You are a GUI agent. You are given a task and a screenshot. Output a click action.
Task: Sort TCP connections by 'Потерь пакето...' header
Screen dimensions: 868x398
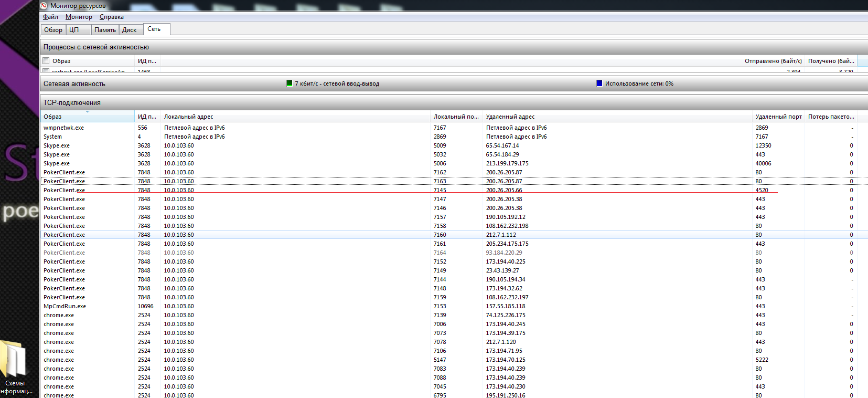tap(831, 117)
